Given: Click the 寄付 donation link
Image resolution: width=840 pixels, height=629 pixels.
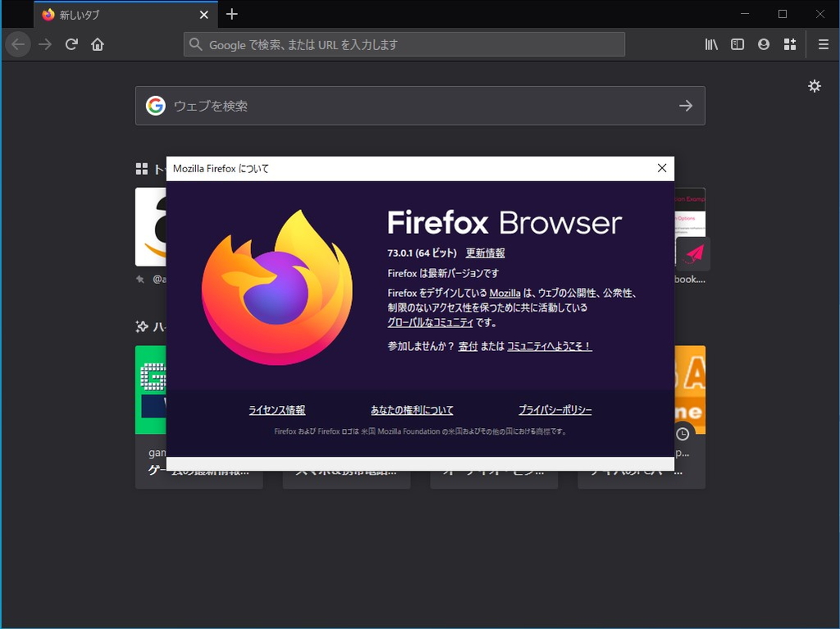Looking at the screenshot, I should (x=468, y=346).
